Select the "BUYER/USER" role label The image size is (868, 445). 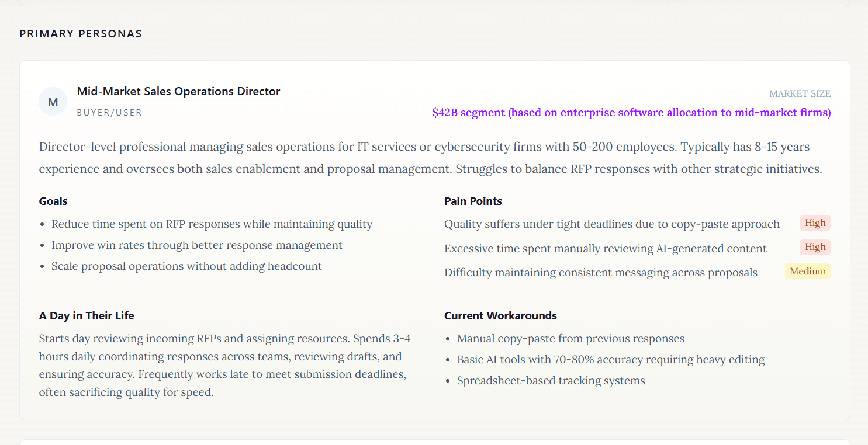pos(109,113)
